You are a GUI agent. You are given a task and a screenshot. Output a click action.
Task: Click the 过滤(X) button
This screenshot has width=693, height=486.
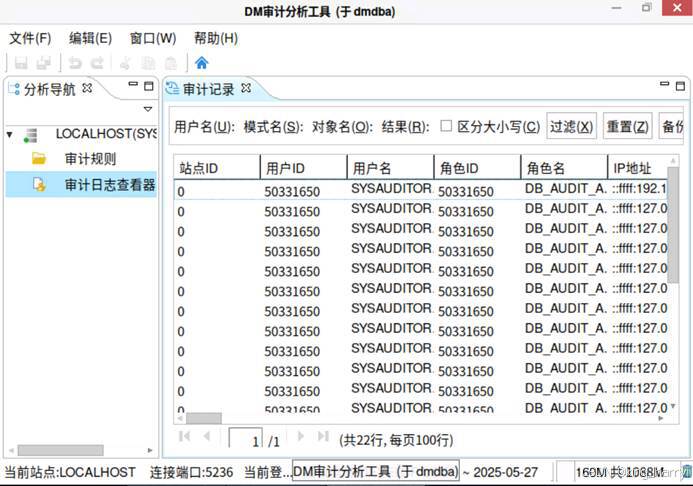pyautogui.click(x=571, y=126)
